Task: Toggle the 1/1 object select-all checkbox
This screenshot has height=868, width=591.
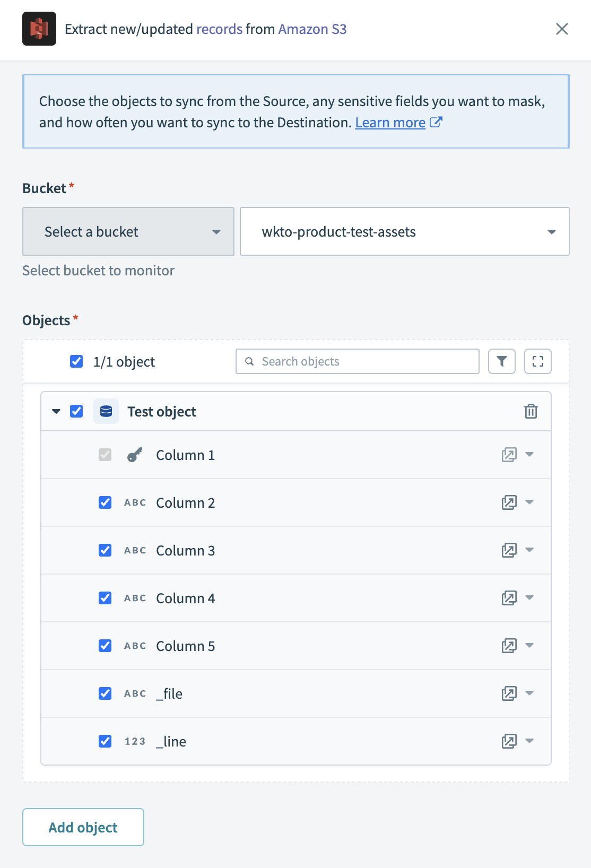Action: 76,361
